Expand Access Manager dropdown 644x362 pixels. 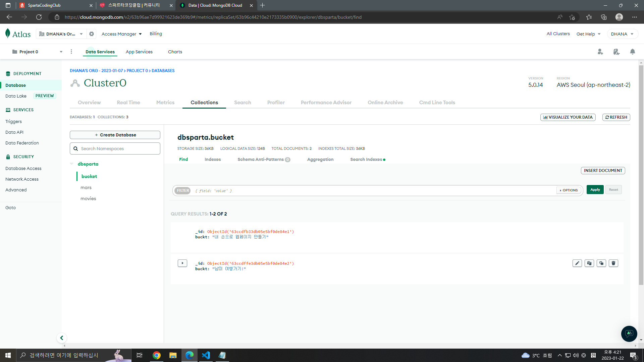(x=122, y=34)
